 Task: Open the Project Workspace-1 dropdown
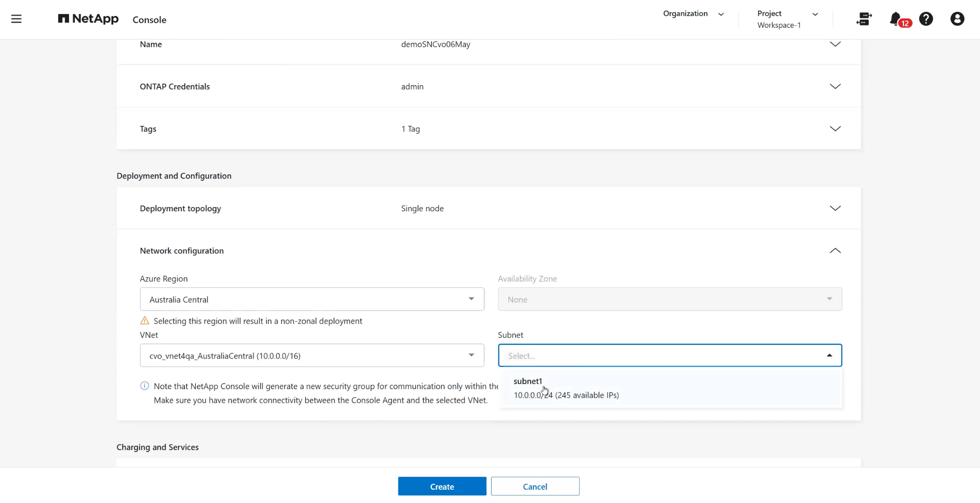[x=788, y=19]
